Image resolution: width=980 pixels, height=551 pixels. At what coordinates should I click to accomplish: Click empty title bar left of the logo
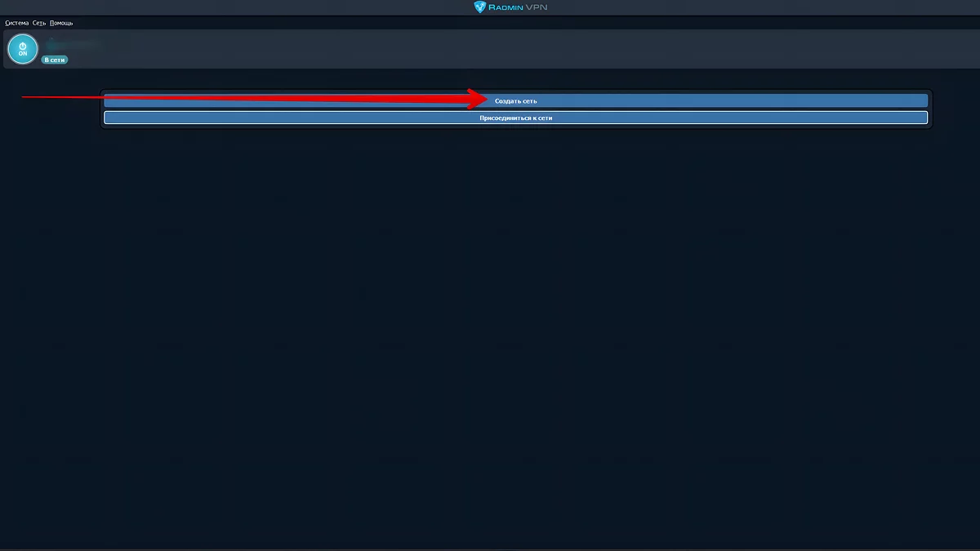pyautogui.click(x=245, y=7)
